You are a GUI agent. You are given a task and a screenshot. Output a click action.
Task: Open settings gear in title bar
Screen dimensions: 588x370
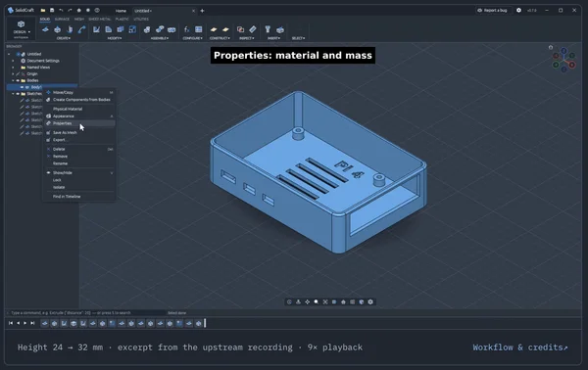(x=518, y=11)
